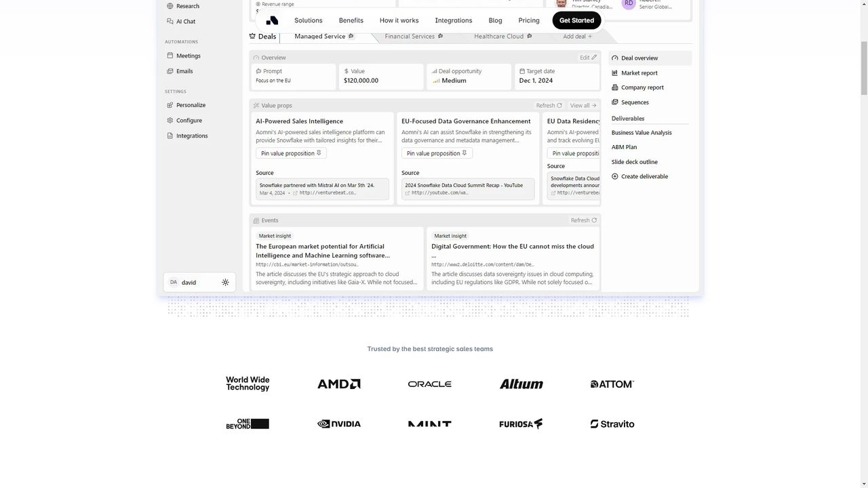Click the ATTOM logo
This screenshot has height=488, width=868.
point(612,384)
